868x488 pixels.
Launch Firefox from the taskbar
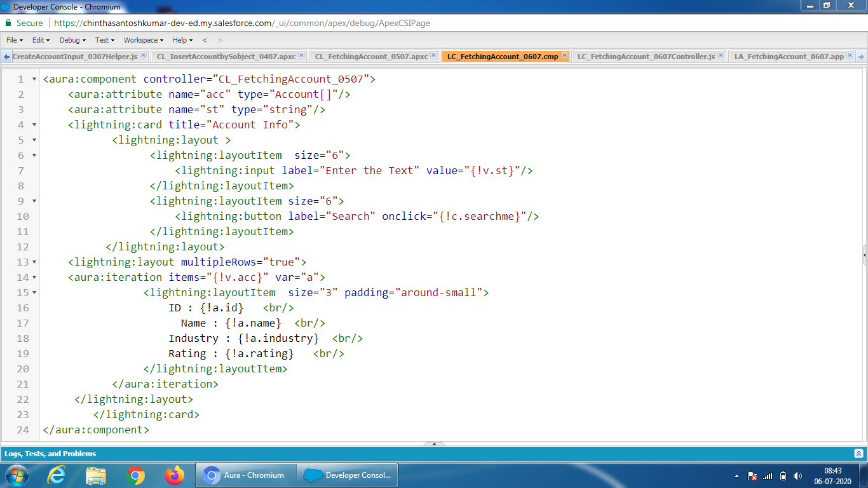coord(173,475)
